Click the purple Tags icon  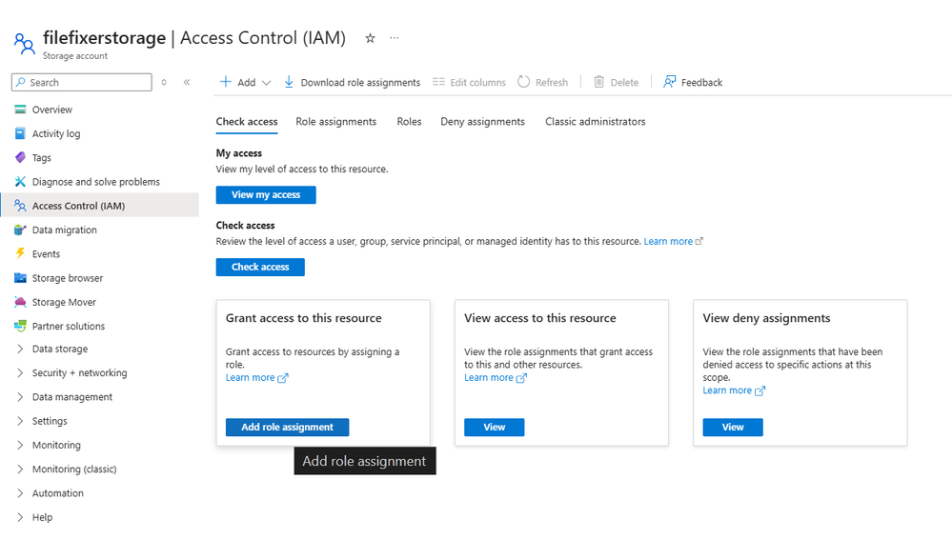[20, 158]
